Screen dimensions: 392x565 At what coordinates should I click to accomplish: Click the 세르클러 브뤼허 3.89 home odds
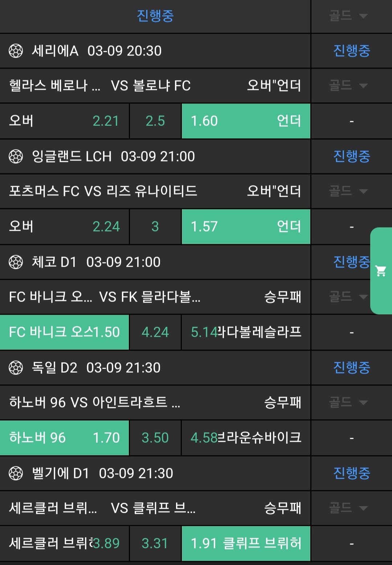point(64,543)
